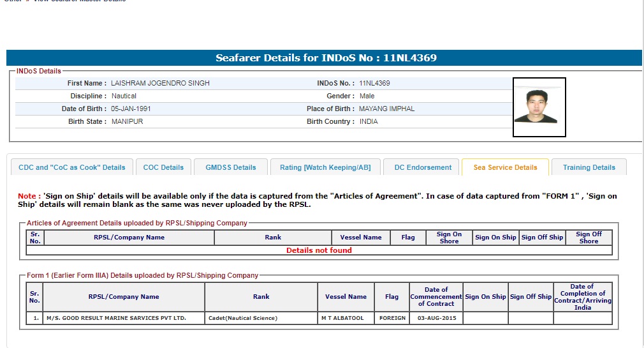Screen dimensions: 644x348
Task: Switch to the Training Details tab
Action: [589, 167]
